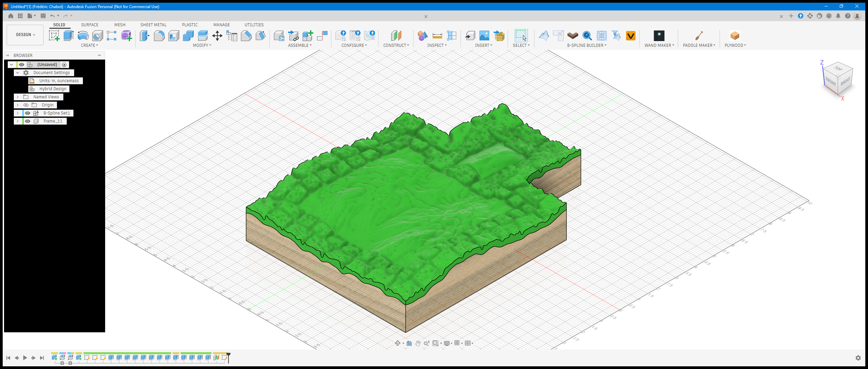Screen dimensions: 868x369
Task: Click the Fillet tool in Modify
Action: [159, 35]
